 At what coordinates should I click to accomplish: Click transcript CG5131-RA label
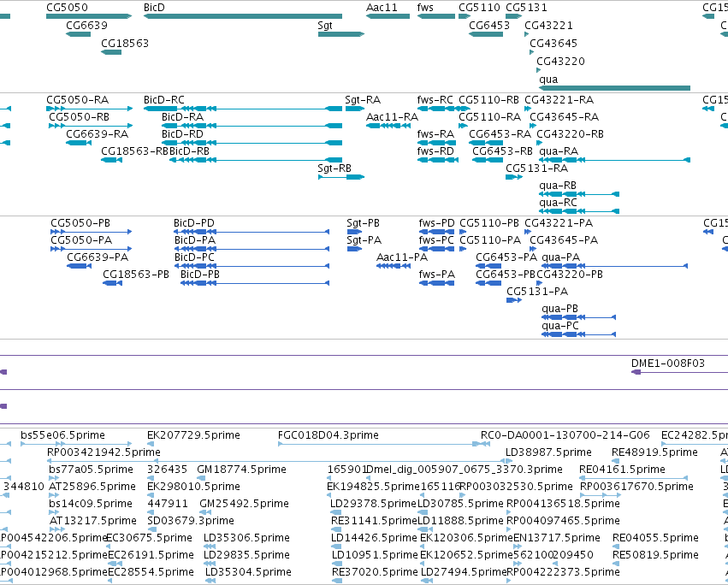coord(536,168)
